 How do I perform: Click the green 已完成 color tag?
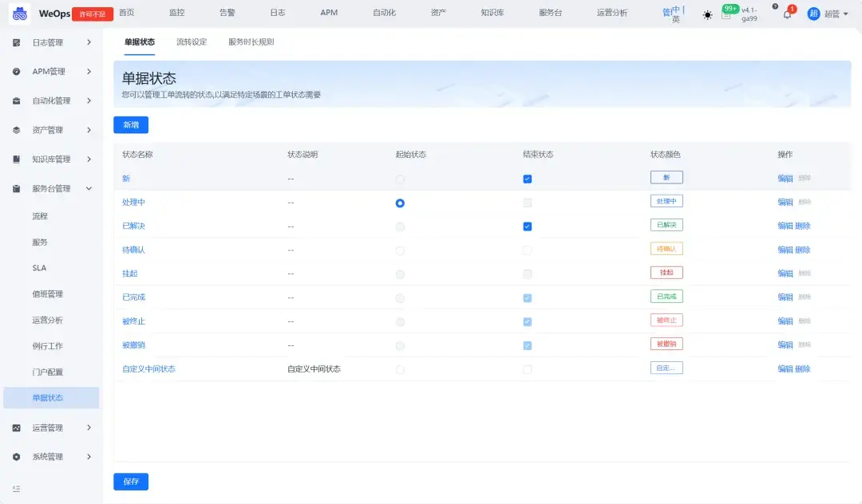click(666, 297)
